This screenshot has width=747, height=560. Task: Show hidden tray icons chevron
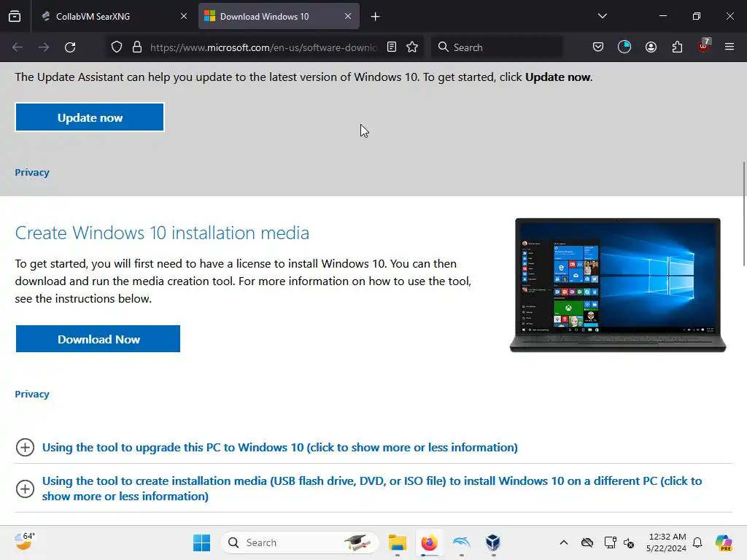pos(564,542)
